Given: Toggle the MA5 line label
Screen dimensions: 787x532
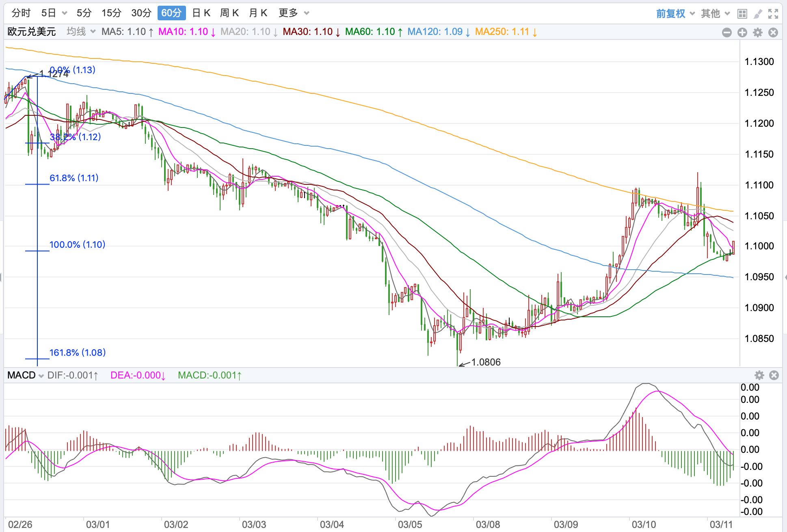Looking at the screenshot, I should (x=128, y=32).
